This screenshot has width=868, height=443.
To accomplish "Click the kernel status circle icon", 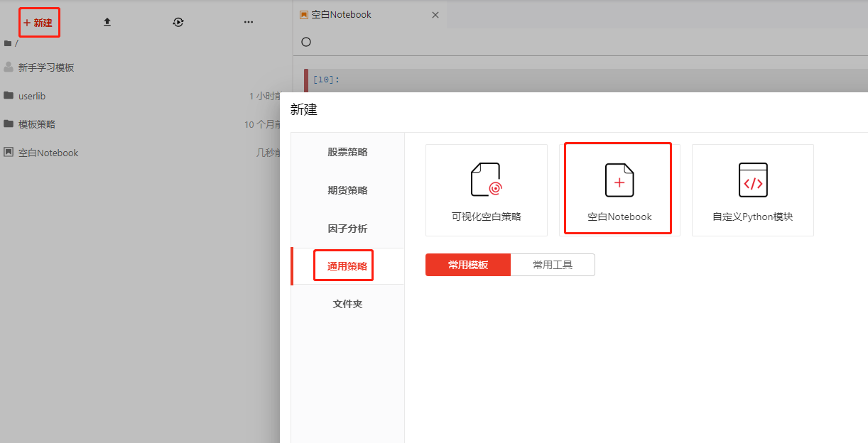I will 306,42.
